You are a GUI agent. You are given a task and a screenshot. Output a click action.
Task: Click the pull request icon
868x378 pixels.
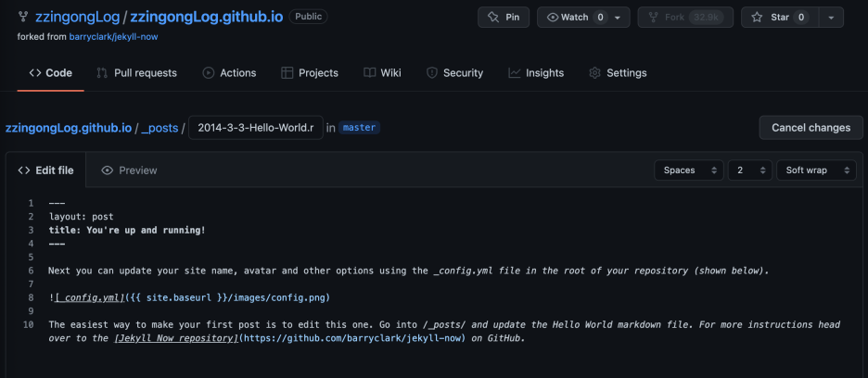coord(102,73)
